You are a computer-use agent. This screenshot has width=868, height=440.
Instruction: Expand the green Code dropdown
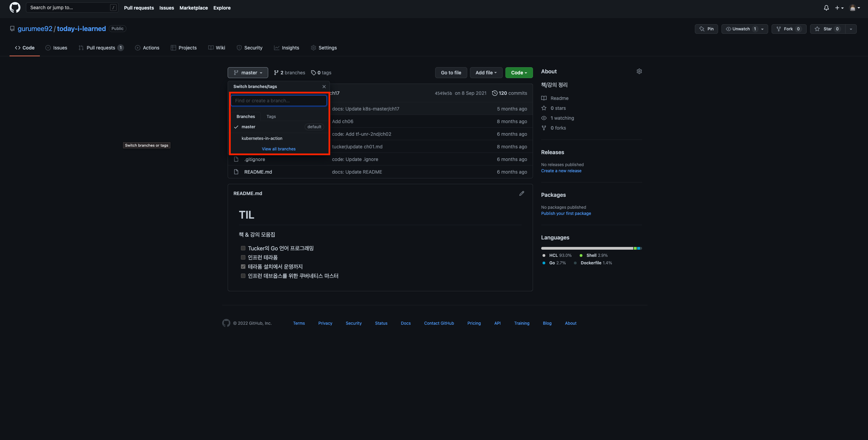click(x=519, y=73)
